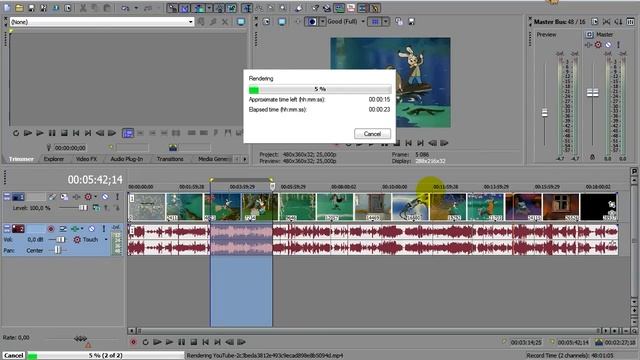Open the Touch automation mode dropdown
This screenshot has width=640, height=360.
point(105,240)
